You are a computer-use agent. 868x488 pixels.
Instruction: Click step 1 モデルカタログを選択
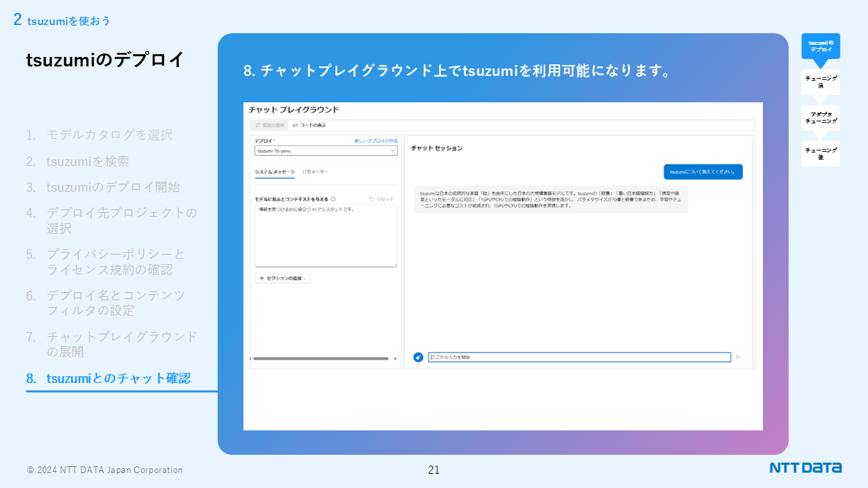(x=100, y=135)
